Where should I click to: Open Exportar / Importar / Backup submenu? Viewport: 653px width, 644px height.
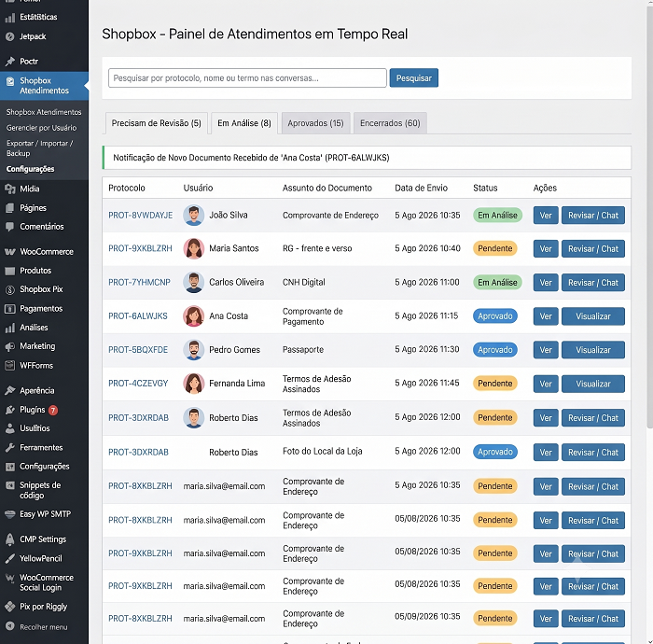coord(39,148)
